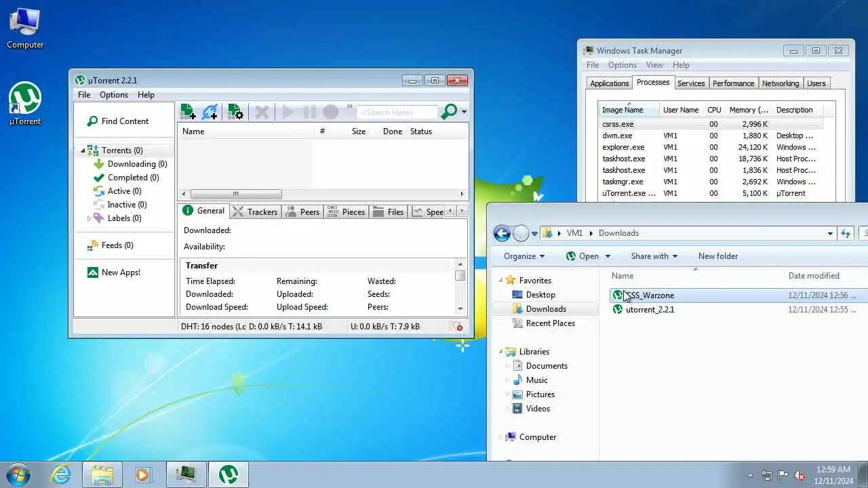Viewport: 868px width, 488px height.
Task: Click the Explorer refresh button
Action: click(x=846, y=233)
